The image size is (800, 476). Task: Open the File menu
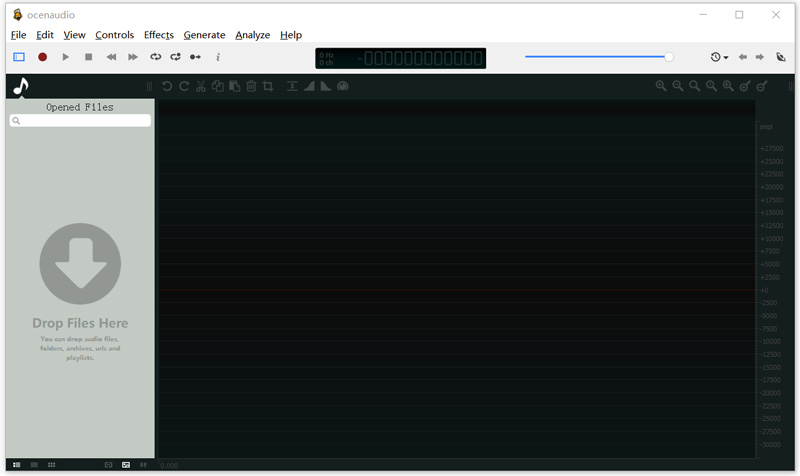18,35
